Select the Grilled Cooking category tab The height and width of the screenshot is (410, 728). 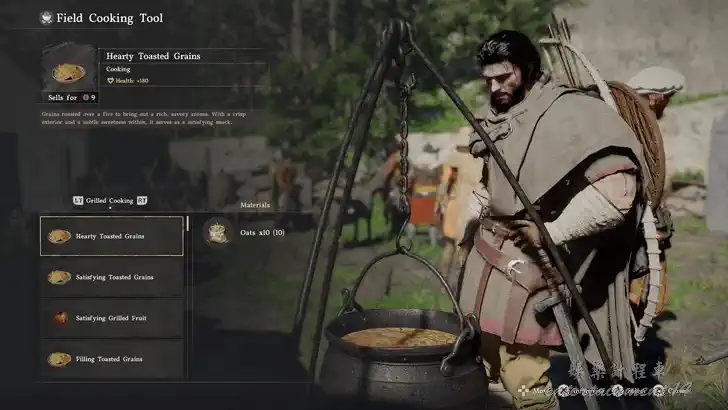(110, 201)
